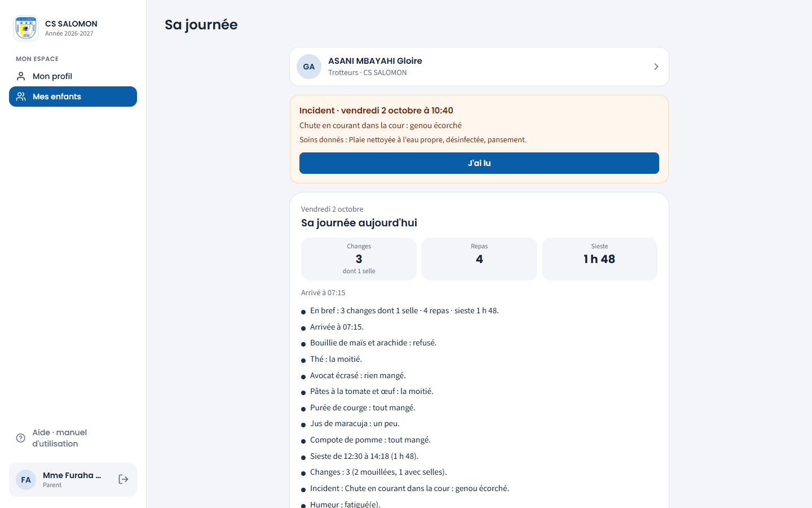Click Chute en courant incident description in banner
The image size is (812, 508).
point(381,125)
